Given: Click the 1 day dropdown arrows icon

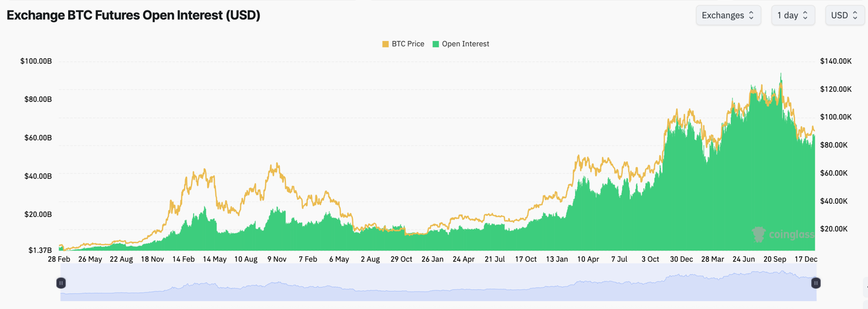Looking at the screenshot, I should click(805, 16).
